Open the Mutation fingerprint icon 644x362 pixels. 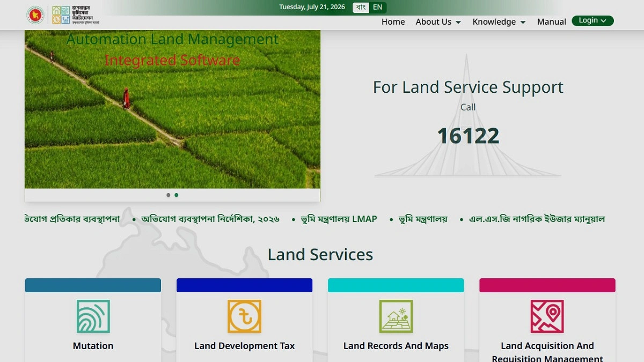click(93, 316)
